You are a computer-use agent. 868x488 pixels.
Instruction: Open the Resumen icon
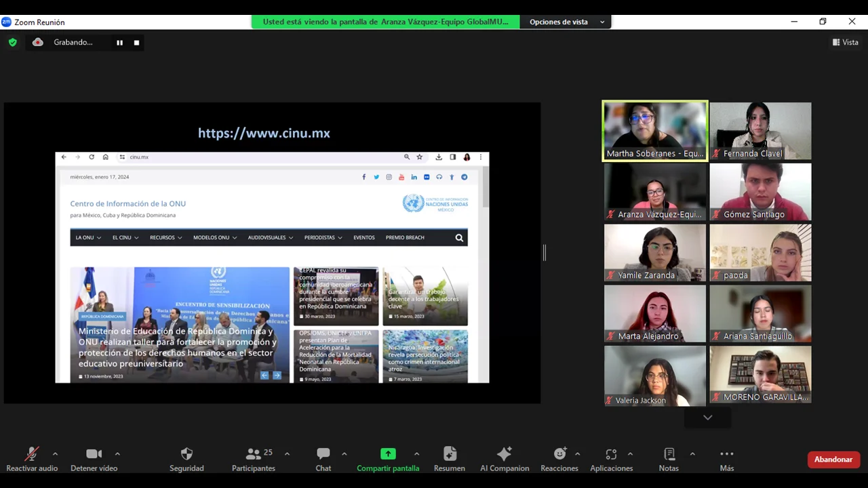pyautogui.click(x=450, y=454)
